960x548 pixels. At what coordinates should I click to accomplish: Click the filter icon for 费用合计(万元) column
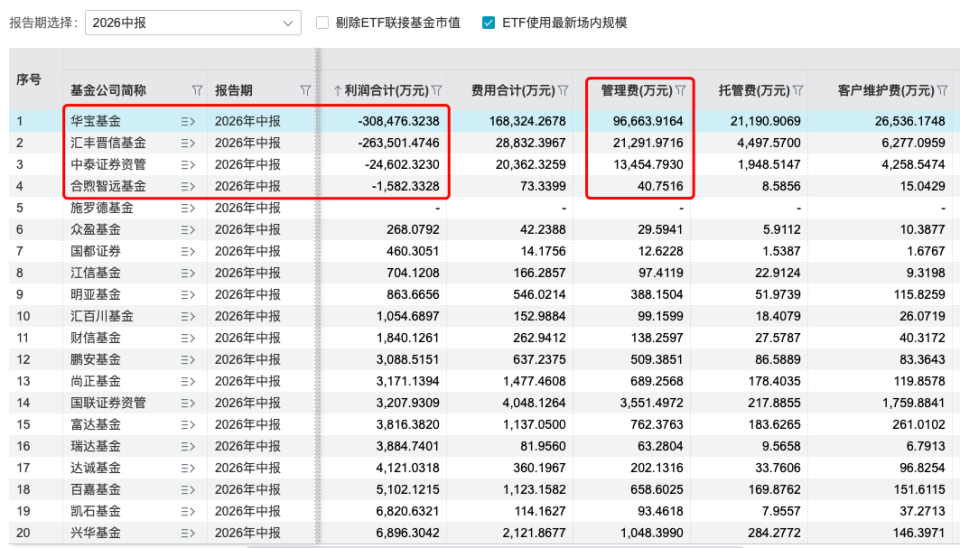(x=563, y=91)
